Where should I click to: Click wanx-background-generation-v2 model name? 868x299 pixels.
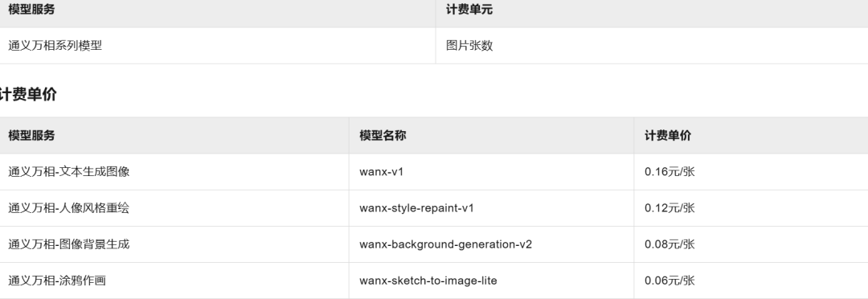(x=445, y=244)
